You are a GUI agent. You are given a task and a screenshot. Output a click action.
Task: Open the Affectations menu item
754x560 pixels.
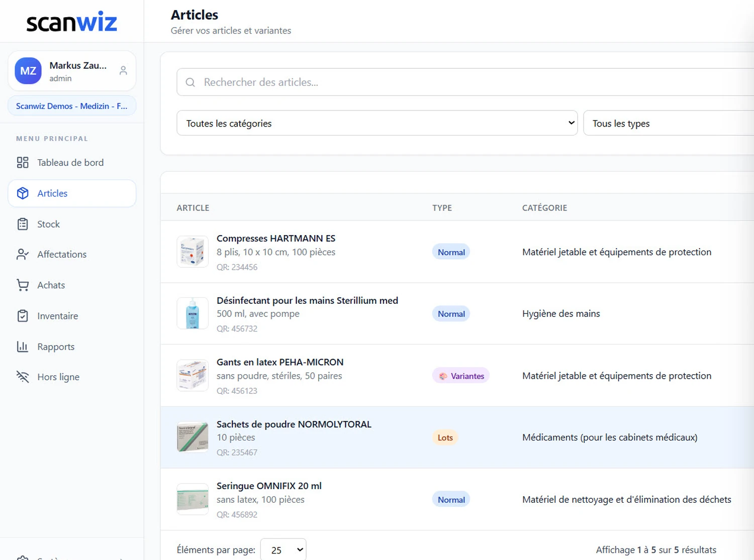click(72, 254)
